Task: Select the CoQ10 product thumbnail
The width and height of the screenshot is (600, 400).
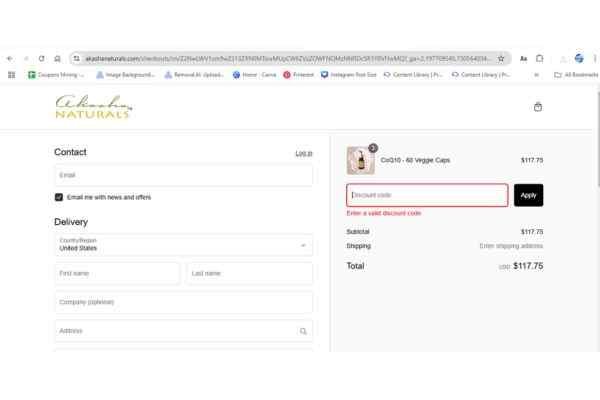Action: coord(360,160)
